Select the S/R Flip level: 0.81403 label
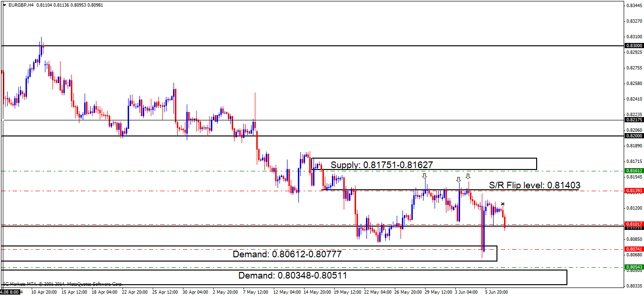644x296 pixels. 534,186
